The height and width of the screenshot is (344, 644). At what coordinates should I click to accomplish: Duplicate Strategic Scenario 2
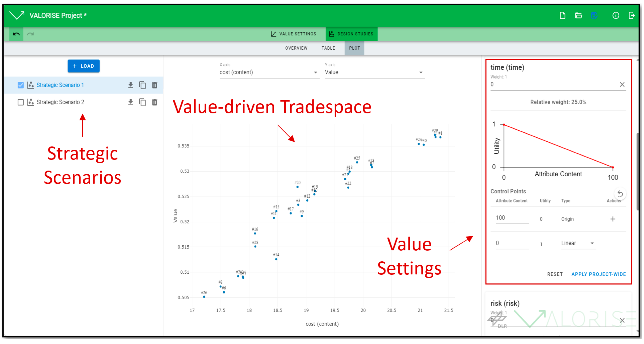click(143, 102)
